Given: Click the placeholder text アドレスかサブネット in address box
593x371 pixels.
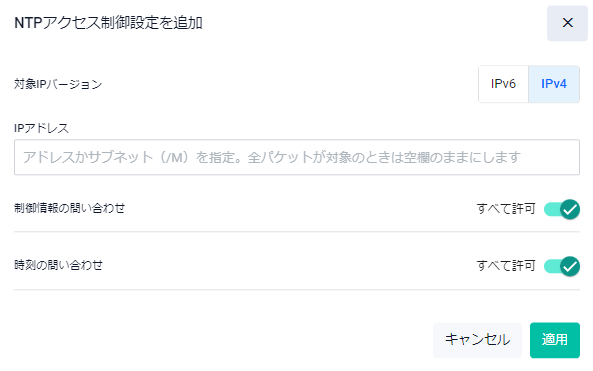Looking at the screenshot, I should (x=88, y=157).
